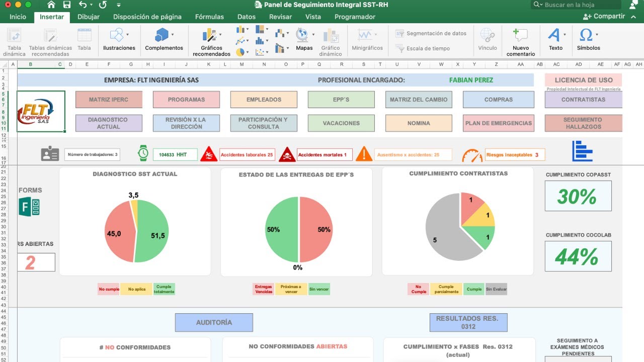Switch to the Dibujar tab
Screen dimensions: 644x362
point(88,17)
